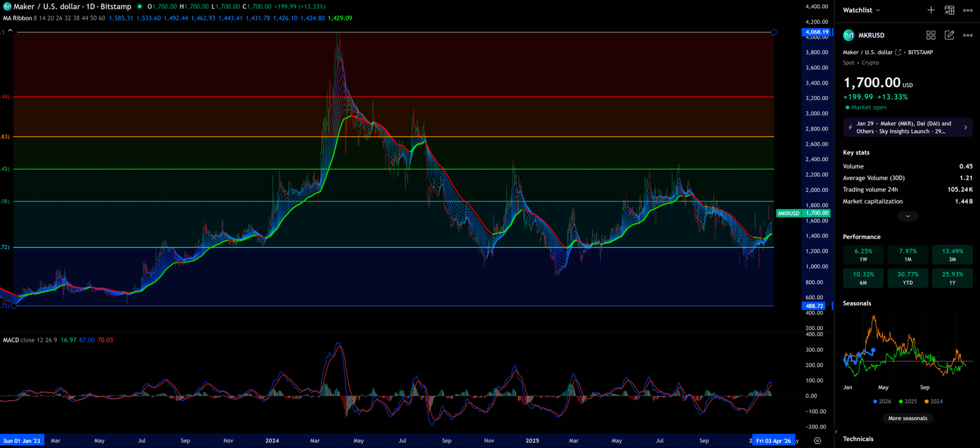The width and height of the screenshot is (980, 448).
Task: Collapse the indicator legend using the chevron
Action: pos(10,30)
